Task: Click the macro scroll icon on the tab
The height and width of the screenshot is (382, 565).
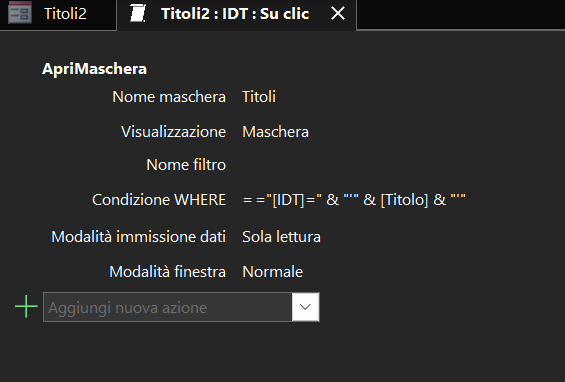Action: click(138, 14)
